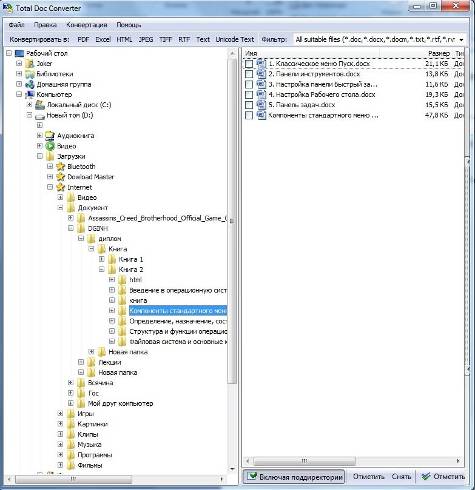Convert to Excel format button

coord(103,39)
